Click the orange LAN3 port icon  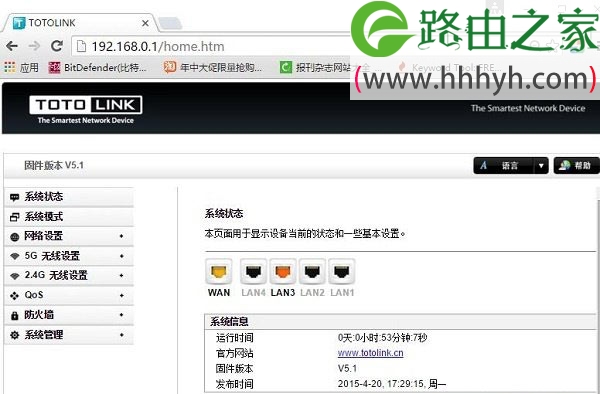coord(283,271)
